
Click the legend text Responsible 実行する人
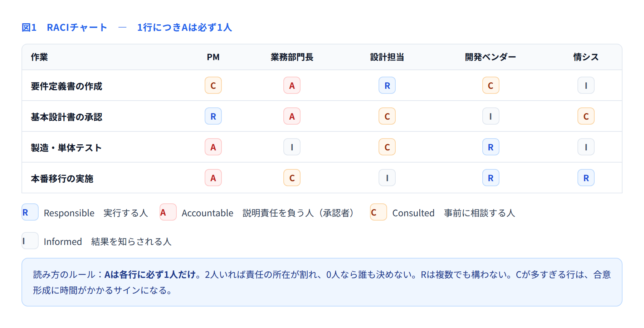pyautogui.click(x=96, y=213)
